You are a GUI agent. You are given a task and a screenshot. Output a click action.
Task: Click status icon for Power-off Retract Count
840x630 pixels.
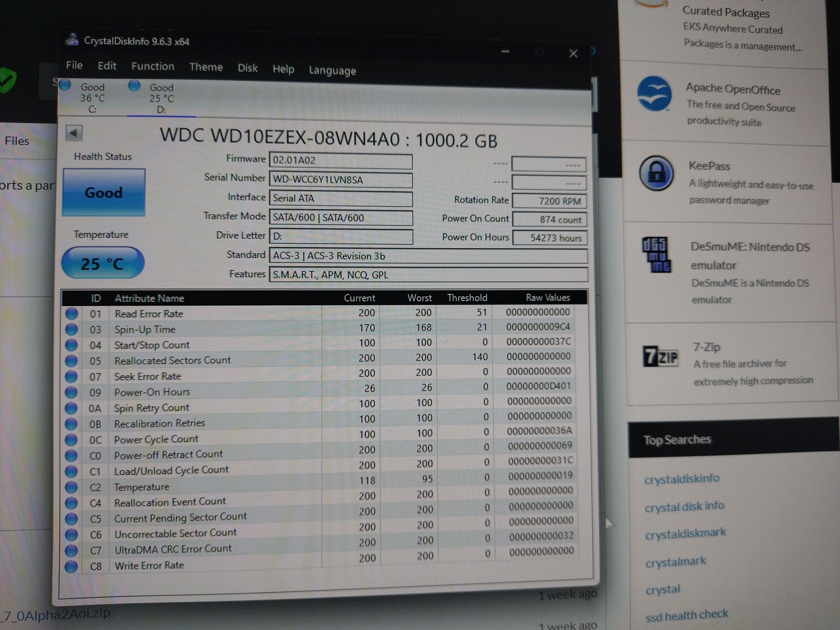pyautogui.click(x=71, y=455)
